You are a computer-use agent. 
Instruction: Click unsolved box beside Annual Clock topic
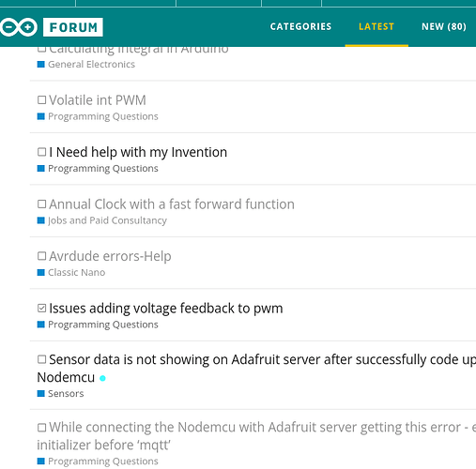[x=41, y=204]
